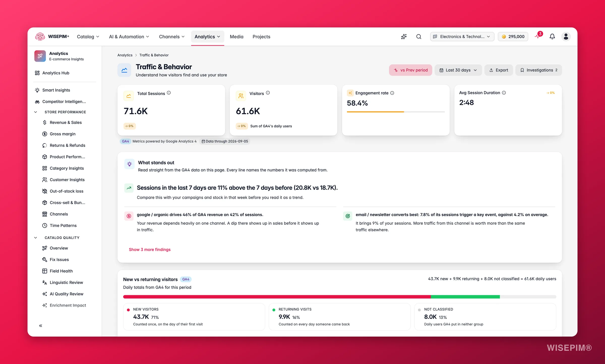Viewport: 605px width, 364px height.
Task: Click Show 3 more findings link
Action: click(149, 249)
